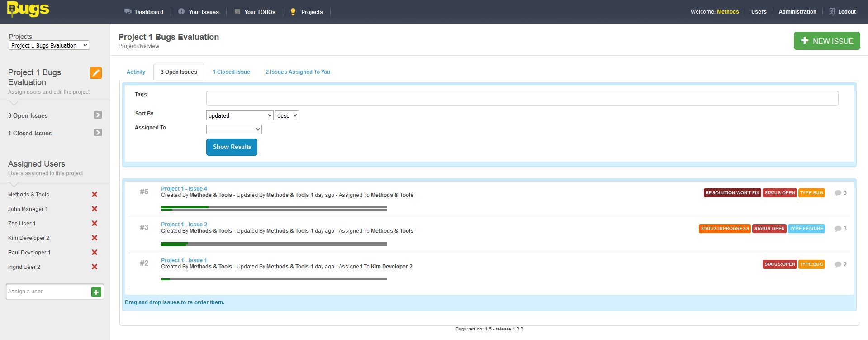Click the green add user plus icon
Image resolution: width=868 pixels, height=340 pixels.
(x=96, y=292)
